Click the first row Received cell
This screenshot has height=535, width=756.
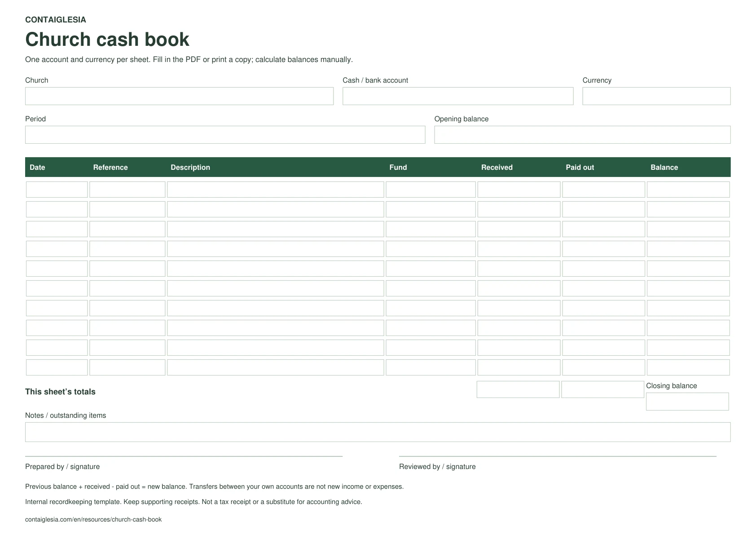[x=519, y=190]
